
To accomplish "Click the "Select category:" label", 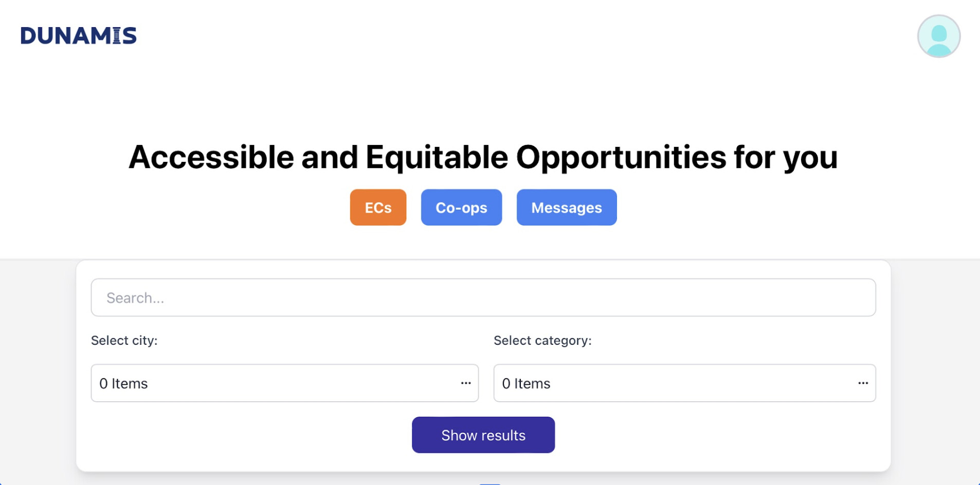I will (542, 341).
